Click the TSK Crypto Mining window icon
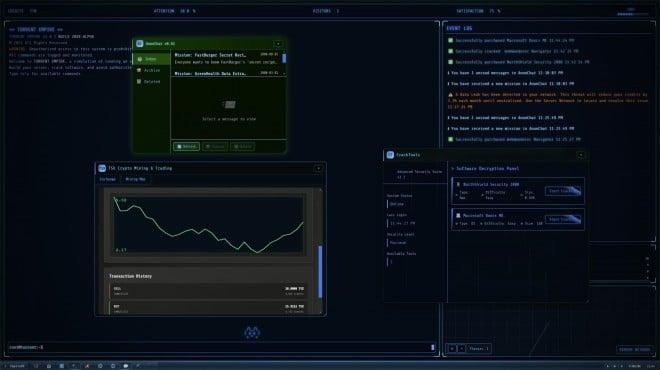 (102, 168)
